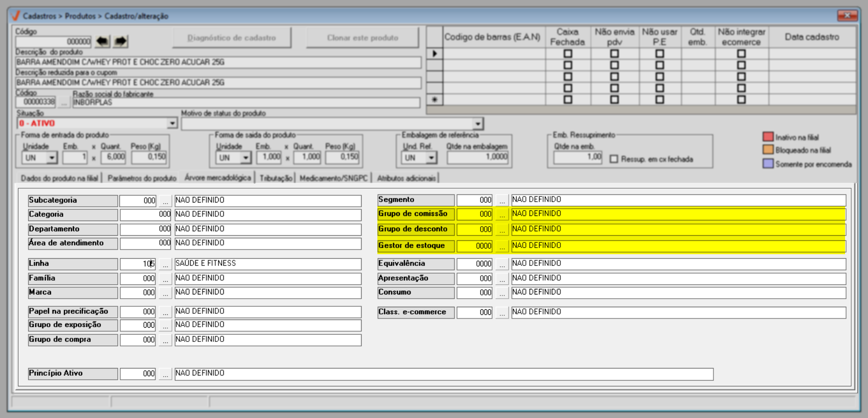This screenshot has height=418, width=868.
Task: Click the Clonar este produto button
Action: pos(362,38)
